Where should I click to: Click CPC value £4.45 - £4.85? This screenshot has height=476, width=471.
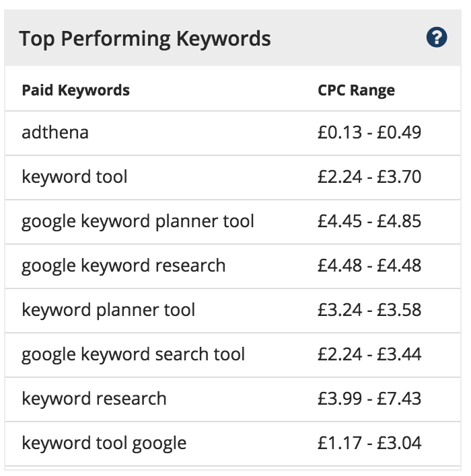click(369, 221)
